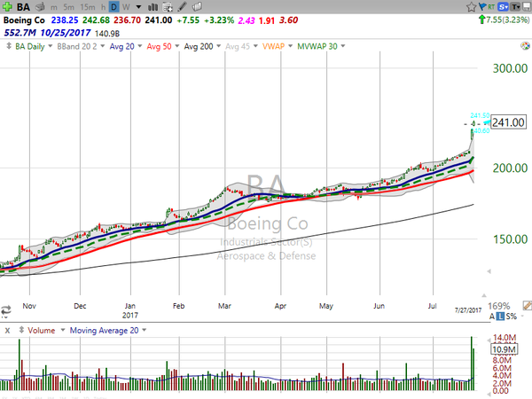Toggle arithmetic scale A

pos(492,317)
